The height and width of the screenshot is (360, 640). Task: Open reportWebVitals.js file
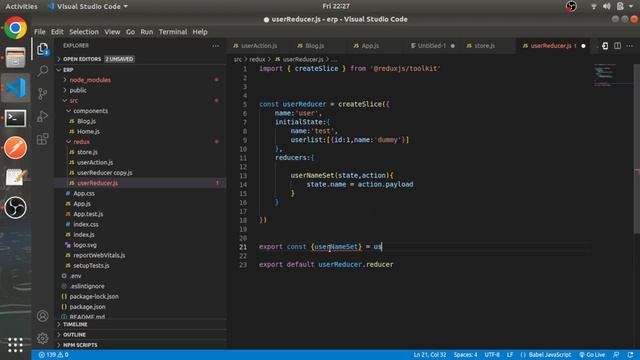(140, 255)
